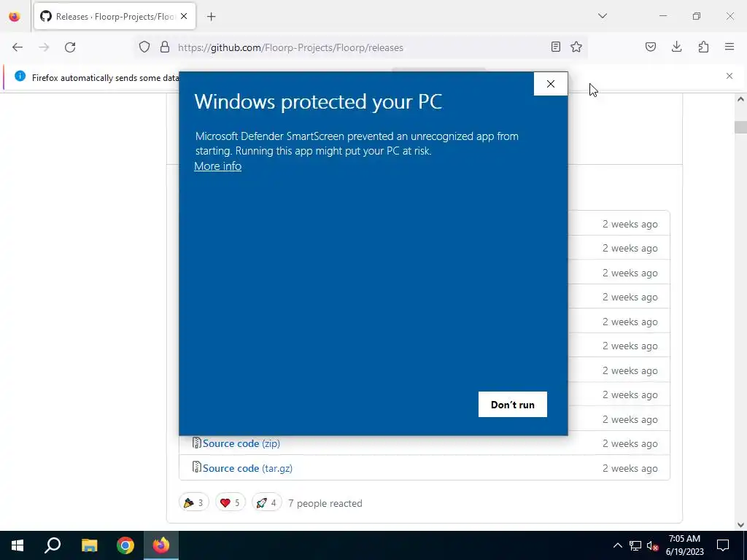Image resolution: width=747 pixels, height=560 pixels.
Task: Click the network tray icon
Action: point(635,545)
